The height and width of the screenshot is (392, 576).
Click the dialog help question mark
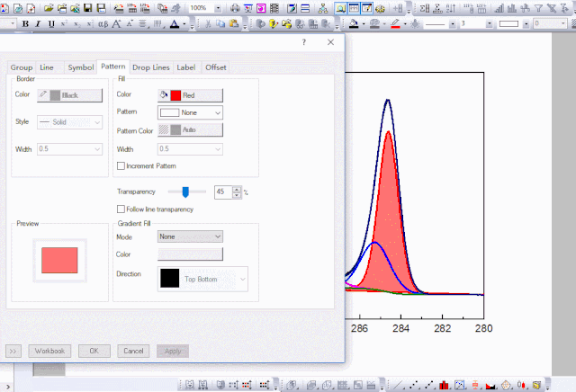[304, 42]
